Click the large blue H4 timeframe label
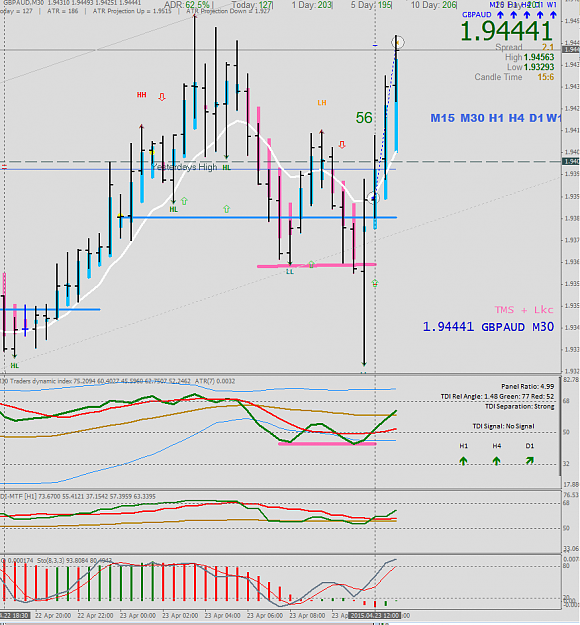 coord(516,118)
